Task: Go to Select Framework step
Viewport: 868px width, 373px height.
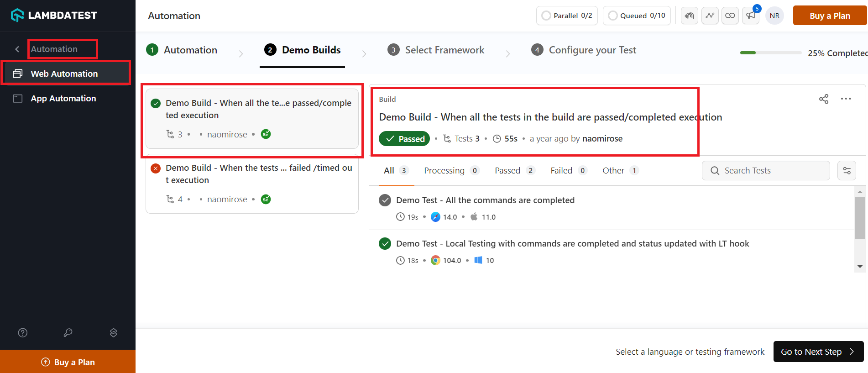Action: (444, 50)
